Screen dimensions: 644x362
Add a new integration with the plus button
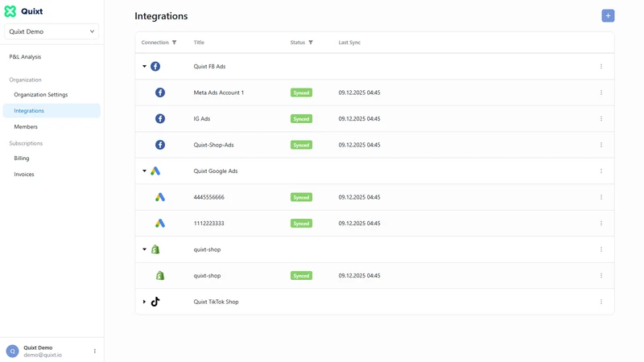pyautogui.click(x=608, y=15)
